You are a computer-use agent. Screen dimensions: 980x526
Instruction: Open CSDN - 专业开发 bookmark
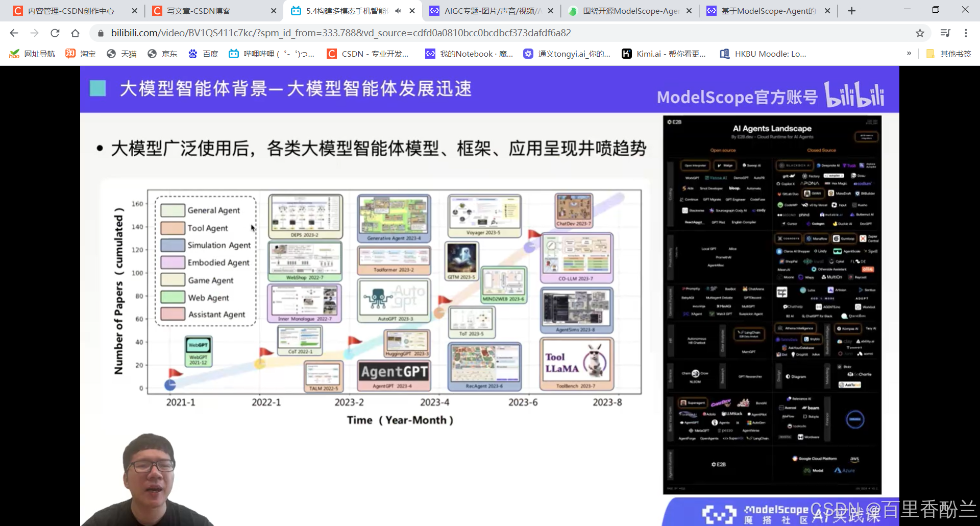click(x=368, y=54)
